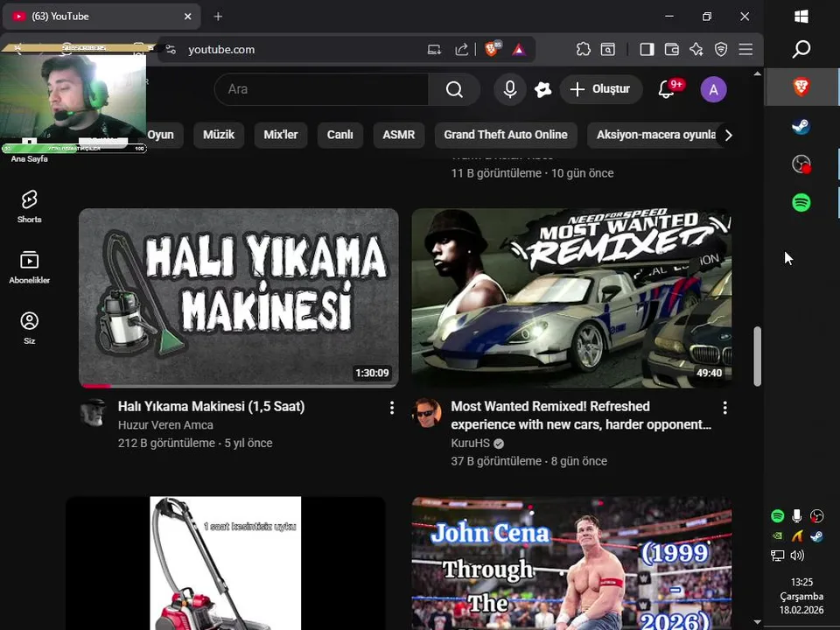Open the reading list search icon in toolbar
The width and height of the screenshot is (840, 630).
[607, 49]
